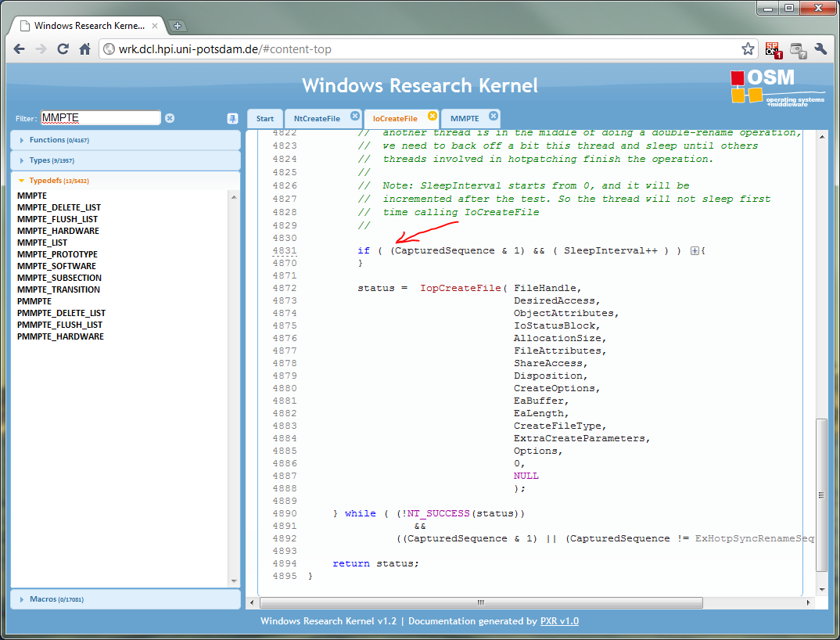Select the Windows Research Kernel browser tab
This screenshot has width=840, height=640.
coord(89,25)
